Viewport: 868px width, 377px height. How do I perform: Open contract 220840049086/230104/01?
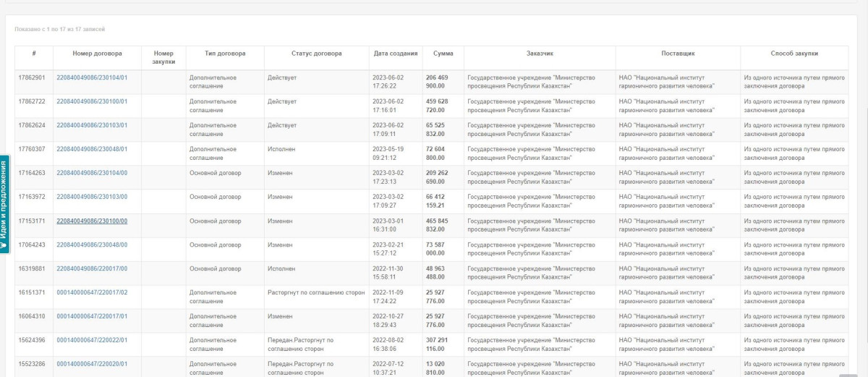92,78
